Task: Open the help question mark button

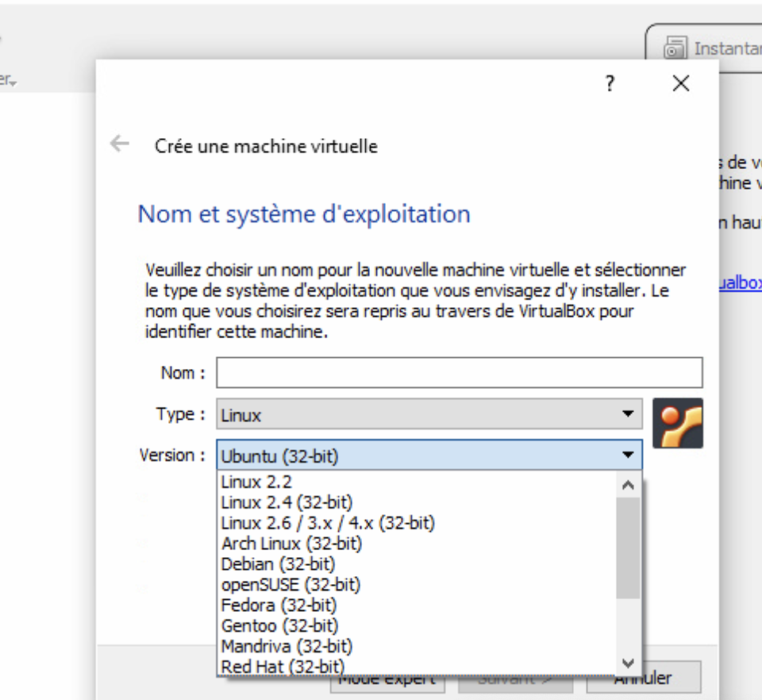Action: (x=610, y=83)
